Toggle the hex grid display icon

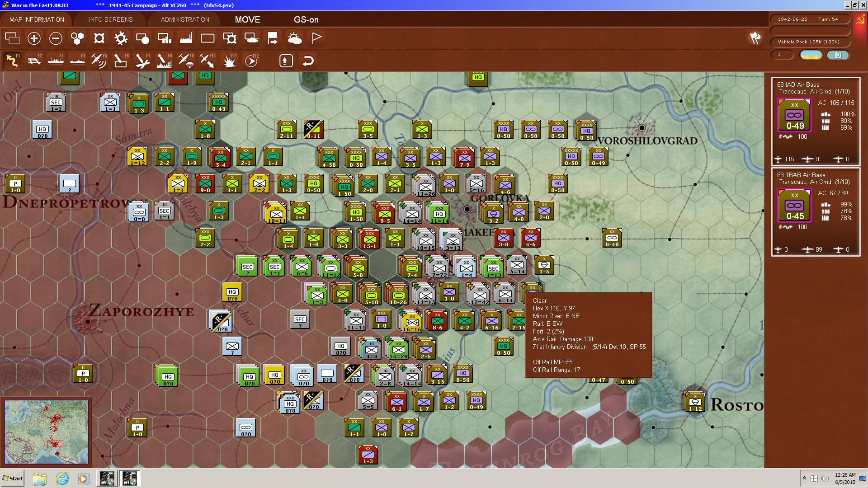coord(77,38)
